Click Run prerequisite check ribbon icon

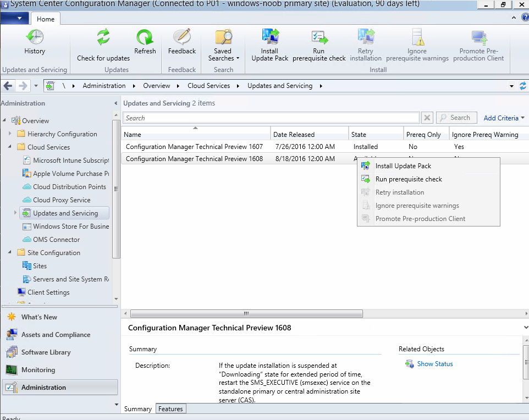pyautogui.click(x=319, y=37)
